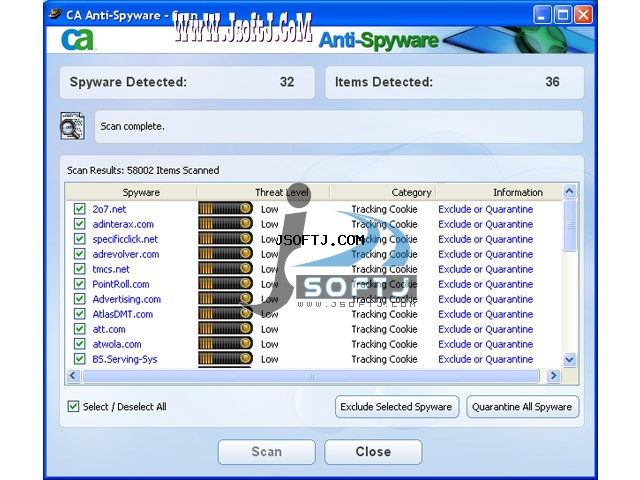Uncheck the AtlasDMT.com checkbox
The height and width of the screenshot is (480, 640).
(80, 314)
